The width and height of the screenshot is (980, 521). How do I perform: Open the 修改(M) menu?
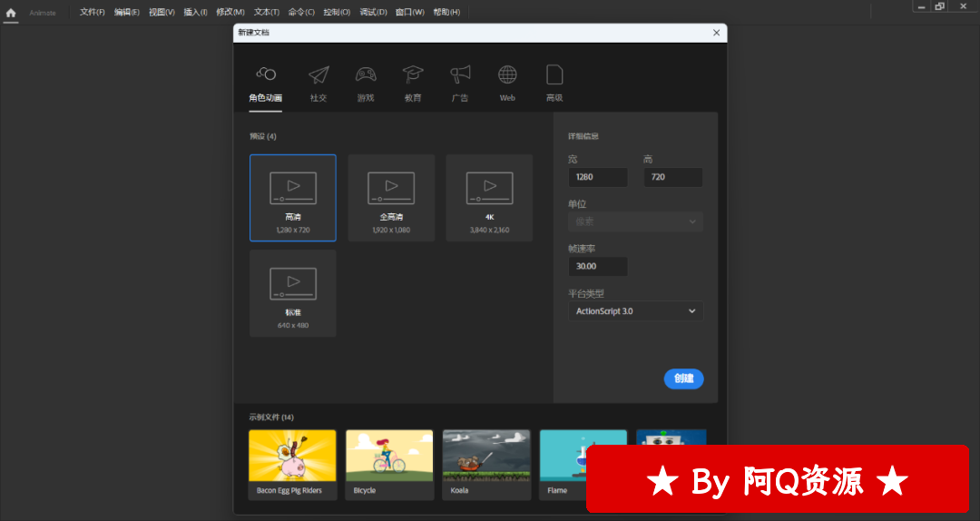(230, 12)
